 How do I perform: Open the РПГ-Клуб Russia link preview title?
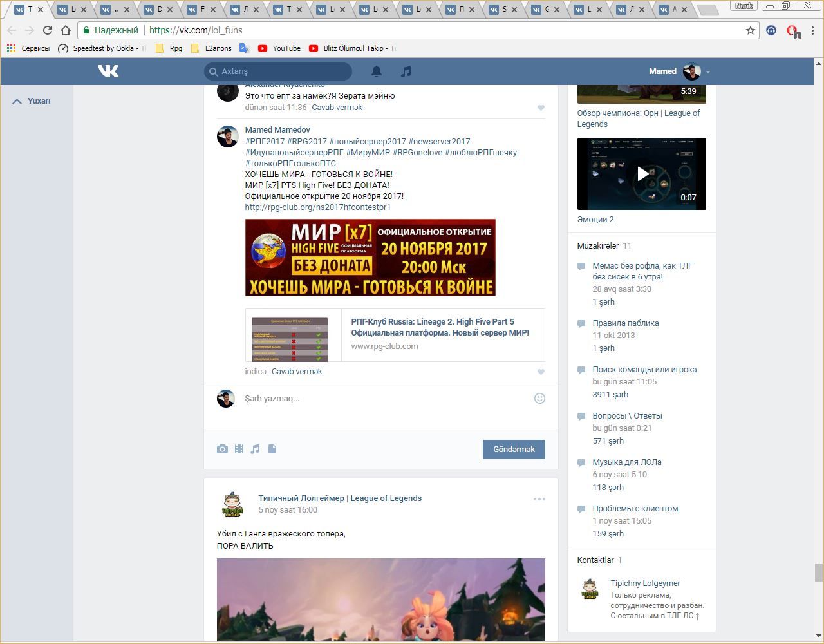click(440, 327)
